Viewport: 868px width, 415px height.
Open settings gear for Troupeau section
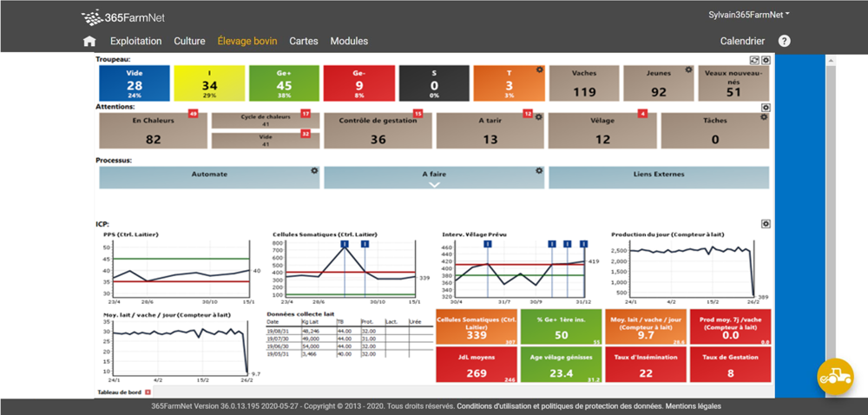(x=766, y=60)
